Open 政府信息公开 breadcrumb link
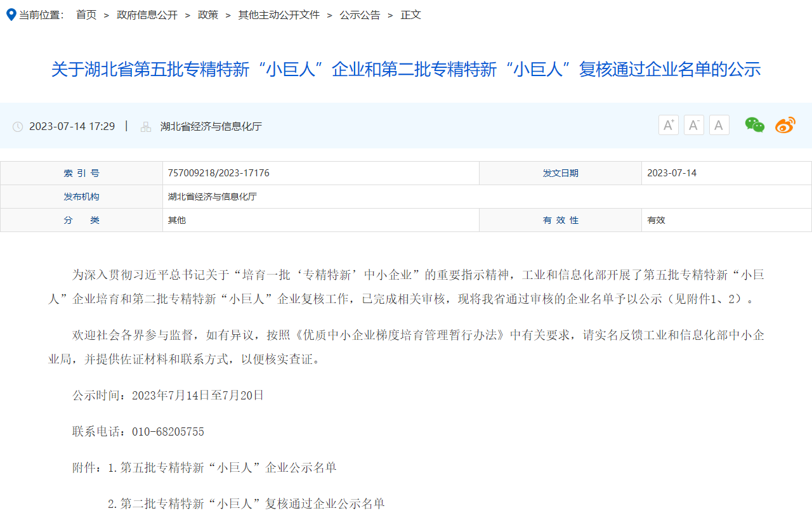This screenshot has height=513, width=812. [x=147, y=15]
